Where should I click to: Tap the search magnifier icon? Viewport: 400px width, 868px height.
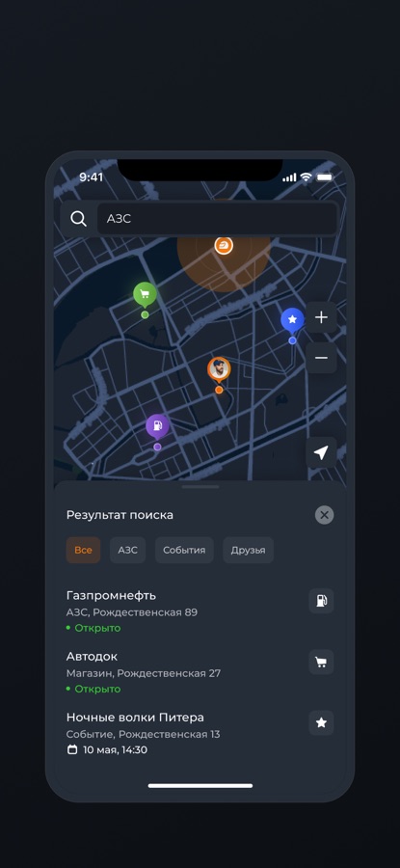[79, 219]
